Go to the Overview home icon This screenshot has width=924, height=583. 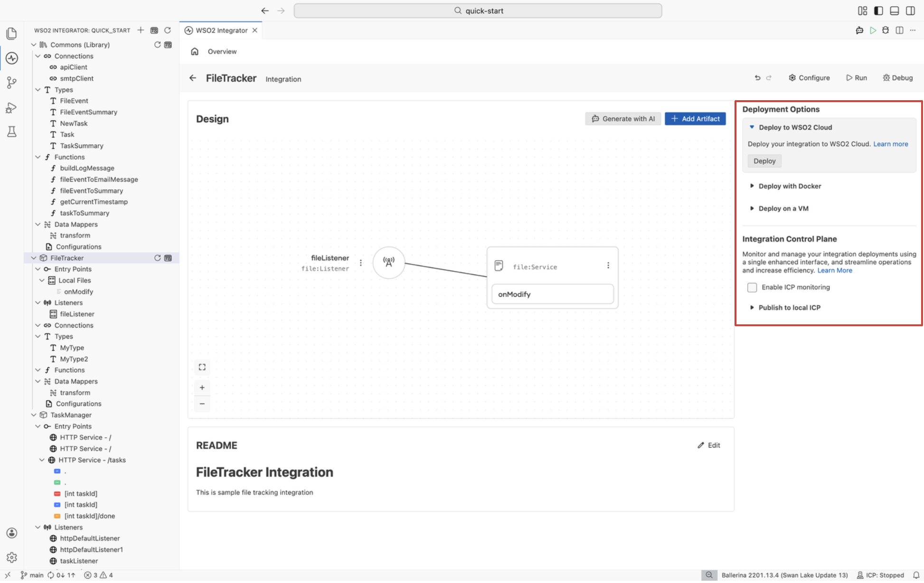(195, 51)
